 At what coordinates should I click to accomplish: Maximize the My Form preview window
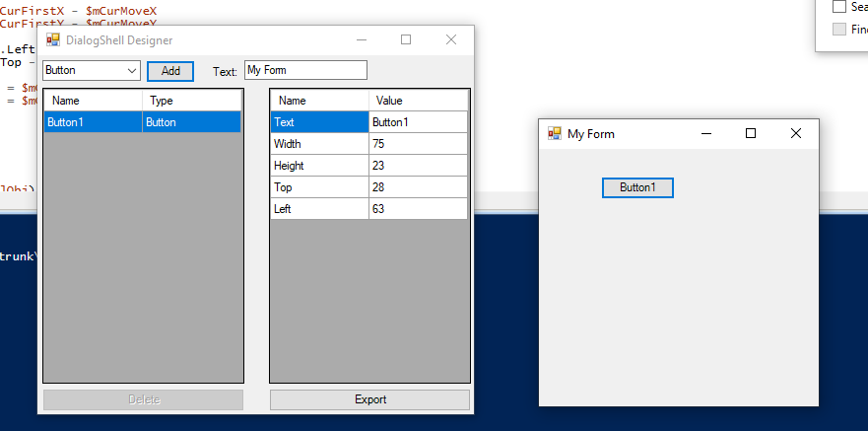[751, 133]
